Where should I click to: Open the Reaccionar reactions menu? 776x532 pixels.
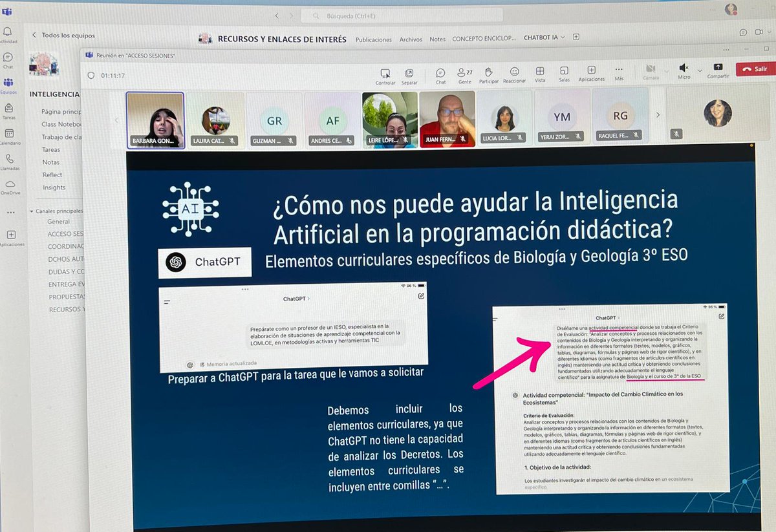[513, 72]
